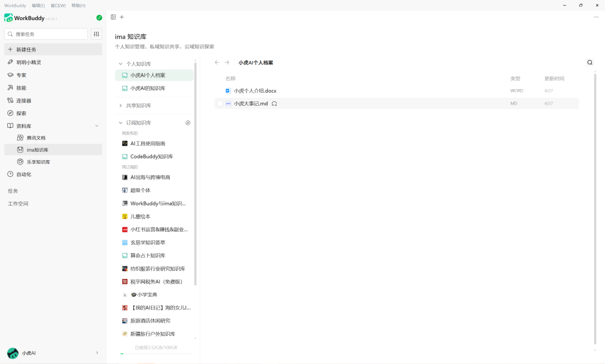Expand the 共享知识库 group
This screenshot has width=605, height=364.
(120, 105)
